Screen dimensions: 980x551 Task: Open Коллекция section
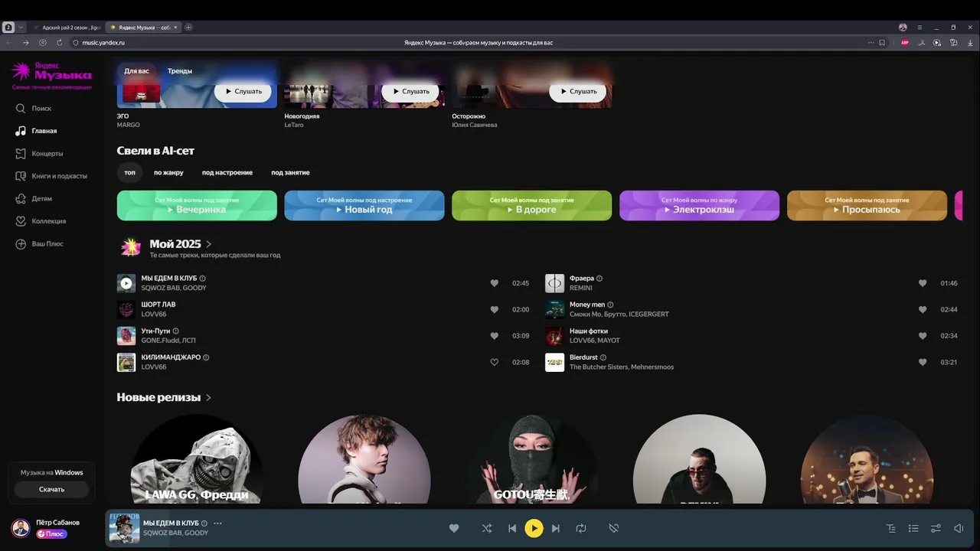click(x=41, y=221)
